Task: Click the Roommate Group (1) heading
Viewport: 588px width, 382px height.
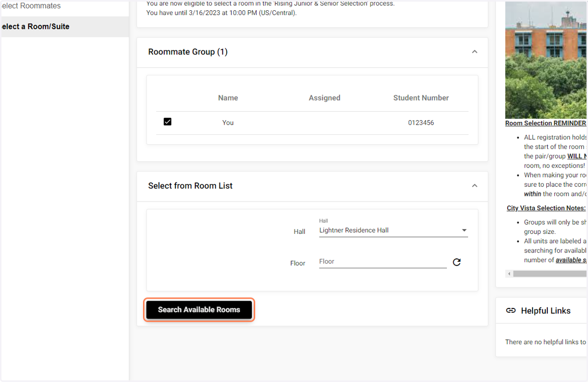Action: pyautogui.click(x=188, y=52)
